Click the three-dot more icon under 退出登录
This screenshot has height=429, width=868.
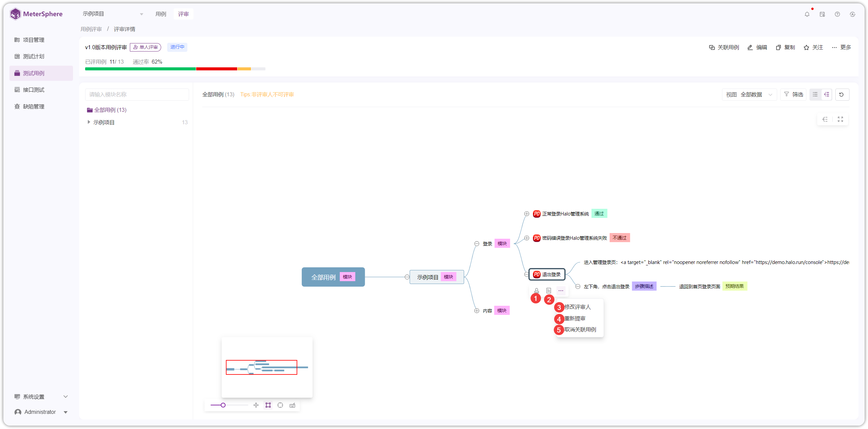561,290
